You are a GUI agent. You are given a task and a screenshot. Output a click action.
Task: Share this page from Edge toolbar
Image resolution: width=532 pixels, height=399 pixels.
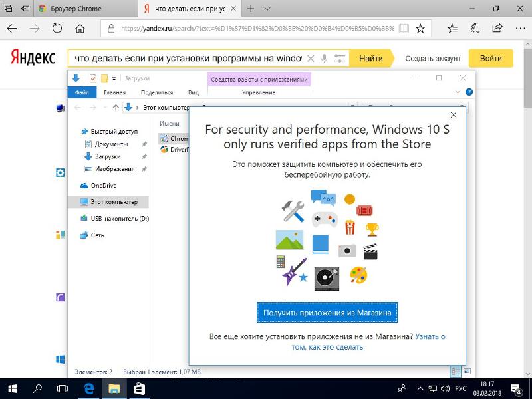point(497,29)
